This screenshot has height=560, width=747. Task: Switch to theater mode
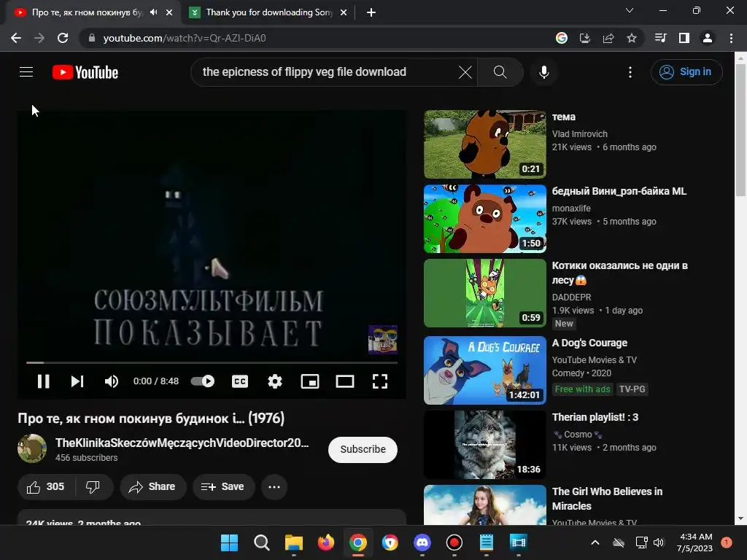(344, 381)
